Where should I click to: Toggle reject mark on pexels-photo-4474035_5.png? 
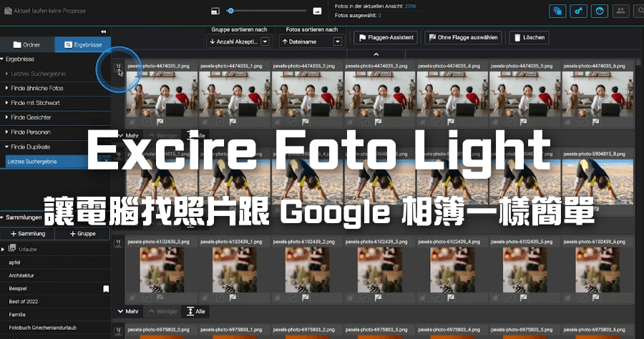[x=510, y=122]
